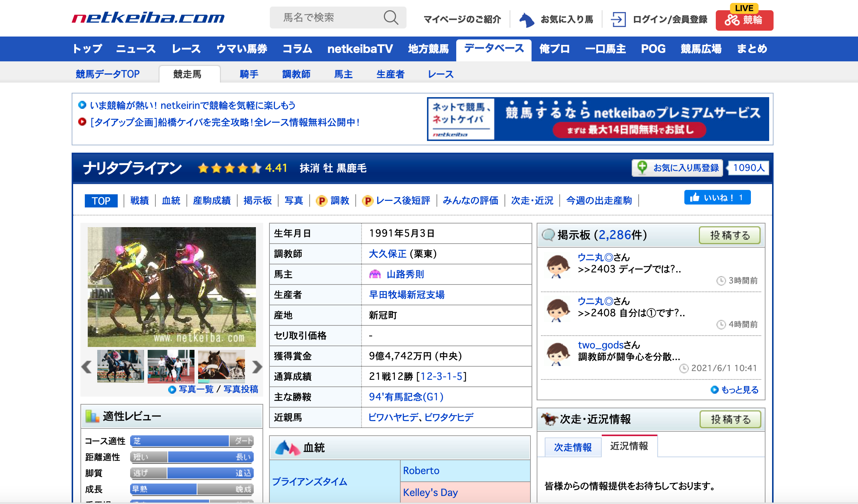Screen dimensions: 858x504
Task: Open the レース main navigation item
Action: point(186,49)
